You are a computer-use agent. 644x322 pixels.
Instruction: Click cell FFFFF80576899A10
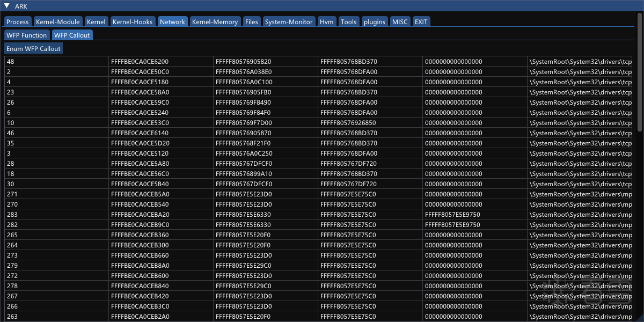coord(266,174)
